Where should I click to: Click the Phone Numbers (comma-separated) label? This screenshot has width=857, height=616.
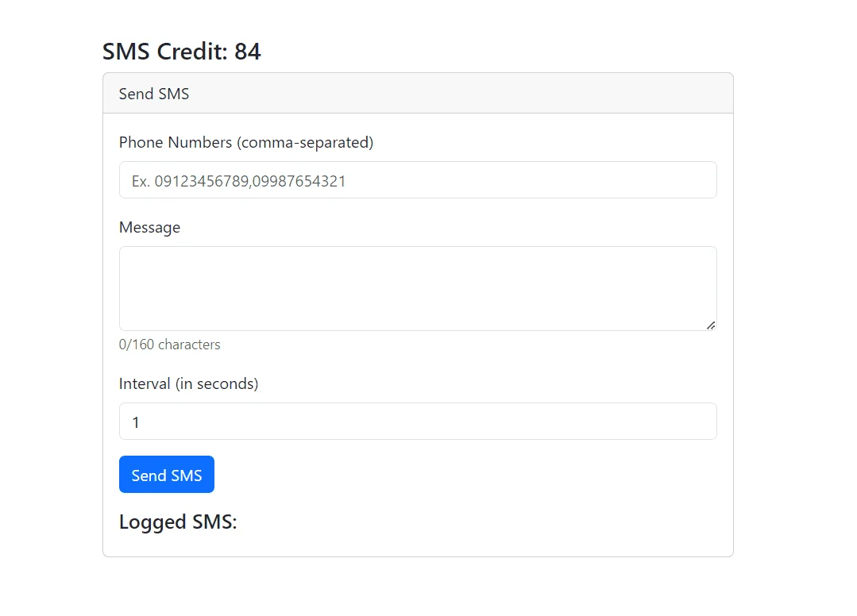[246, 143]
